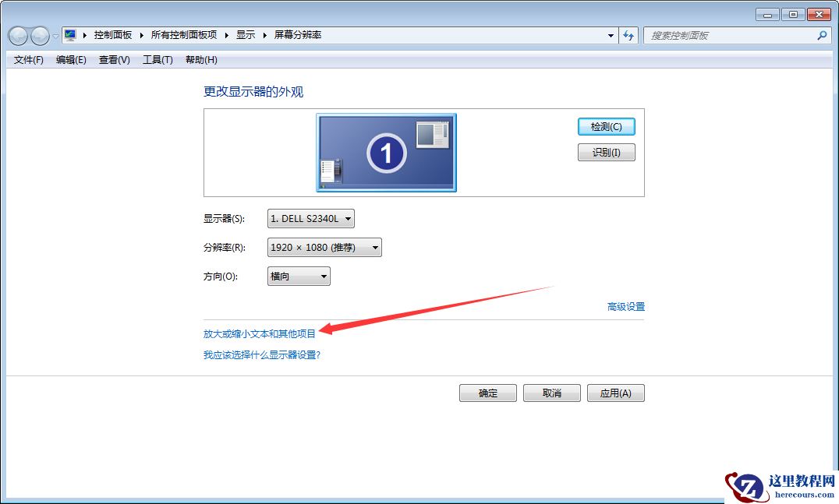The image size is (839, 504).
Task: Click the search magnifier icon
Action: pos(822,36)
